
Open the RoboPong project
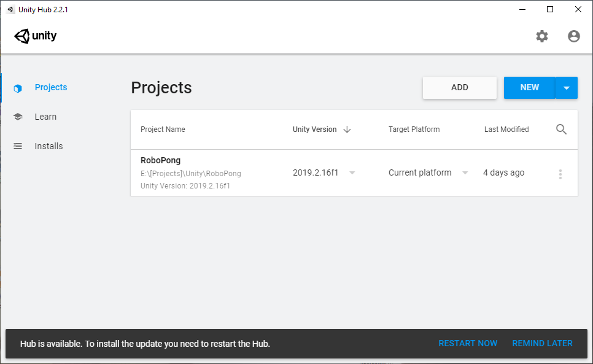[160, 161]
